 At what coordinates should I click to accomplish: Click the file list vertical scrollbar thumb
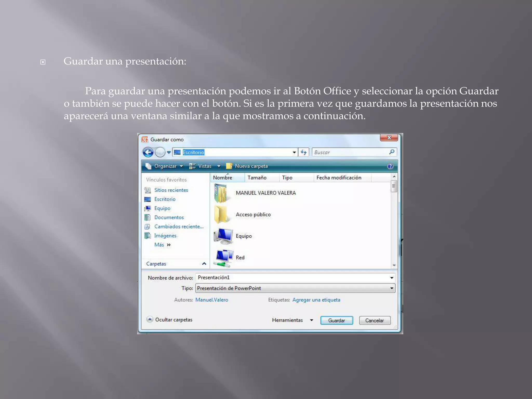394,187
